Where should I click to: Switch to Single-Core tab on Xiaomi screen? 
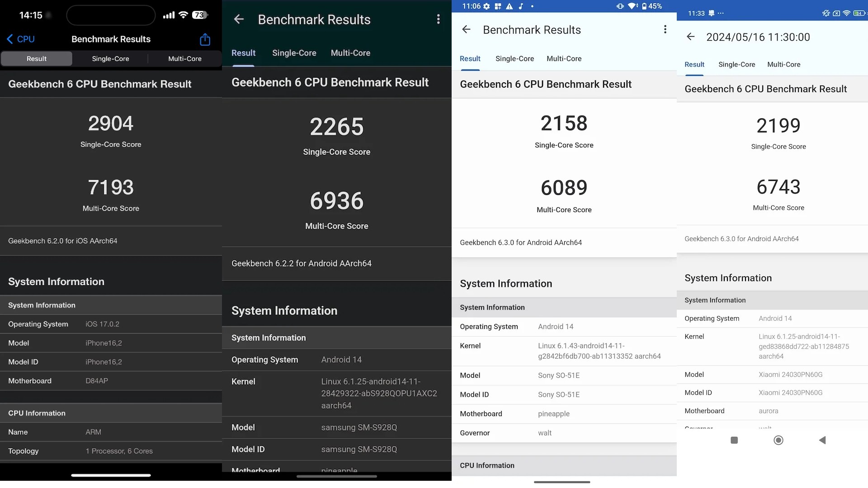(x=736, y=65)
